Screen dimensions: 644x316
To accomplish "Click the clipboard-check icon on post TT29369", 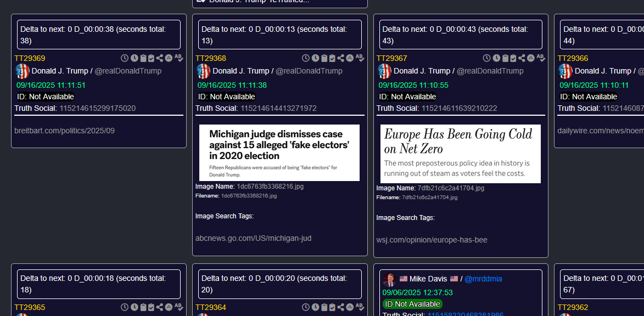I will pyautogui.click(x=151, y=58).
